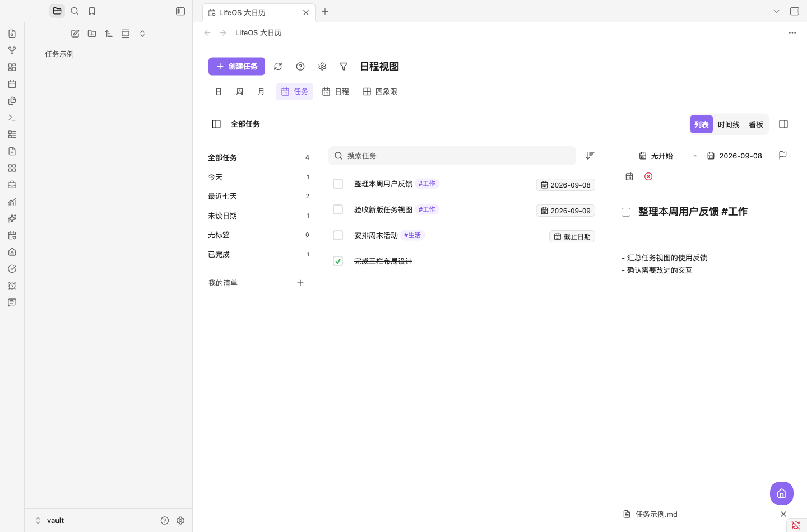This screenshot has height=532, width=807.
Task: Click the calendar ribbon icon in left strip
Action: (x=12, y=84)
